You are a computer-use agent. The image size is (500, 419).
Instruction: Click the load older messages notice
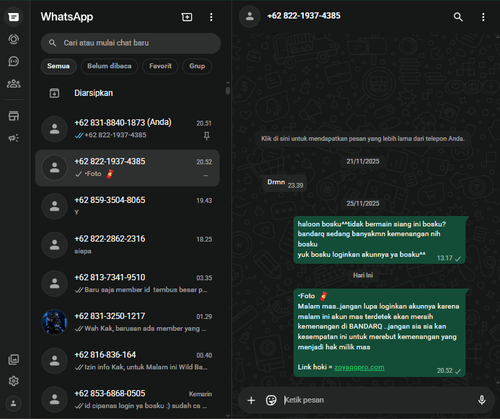(363, 139)
